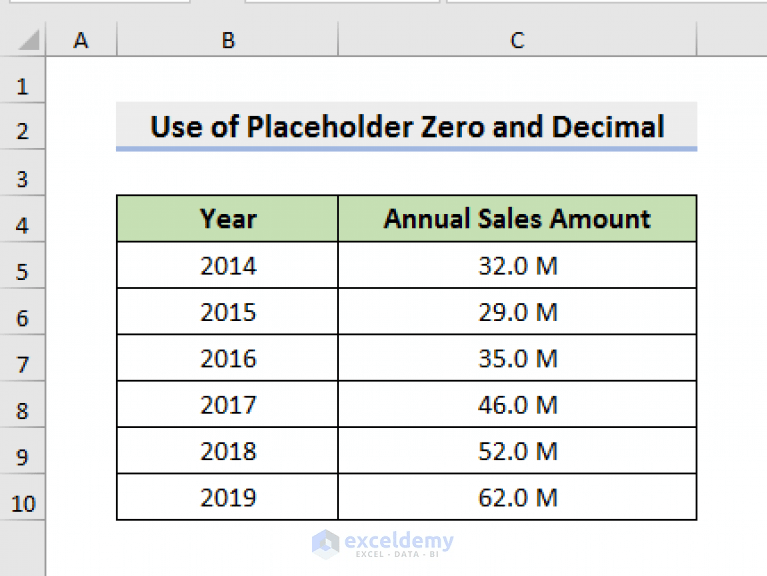Select row 5 header
The height and width of the screenshot is (576, 767).
23,266
